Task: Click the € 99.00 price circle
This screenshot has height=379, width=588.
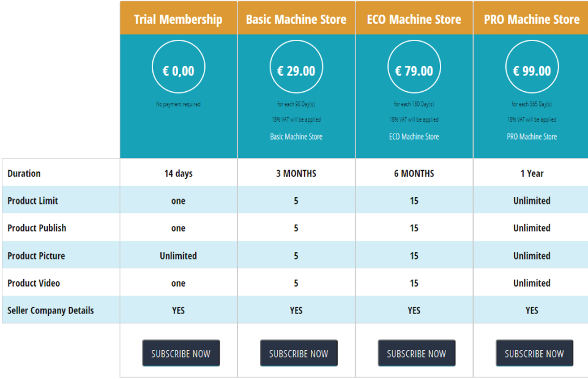Action: (532, 71)
